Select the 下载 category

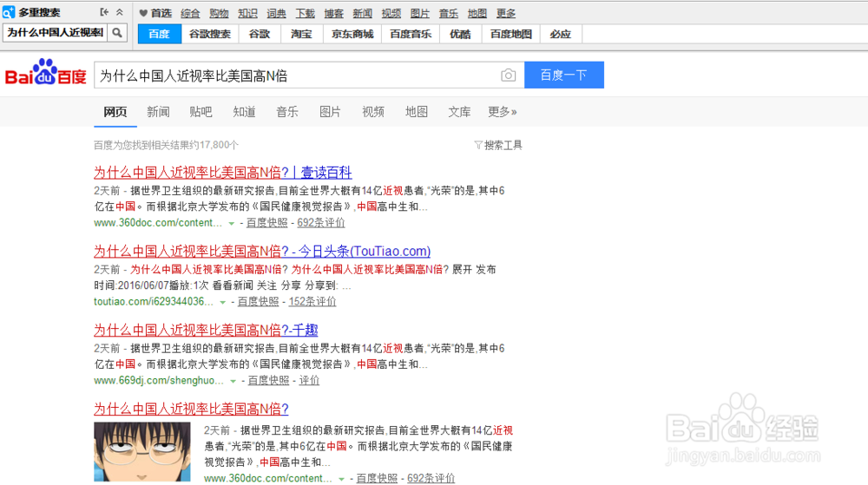[x=305, y=13]
